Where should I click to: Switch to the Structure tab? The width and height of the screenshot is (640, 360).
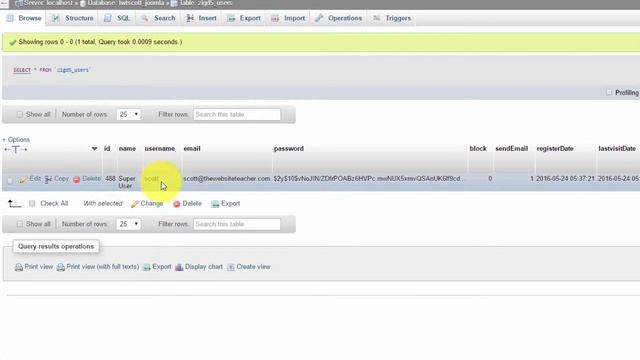click(x=73, y=18)
